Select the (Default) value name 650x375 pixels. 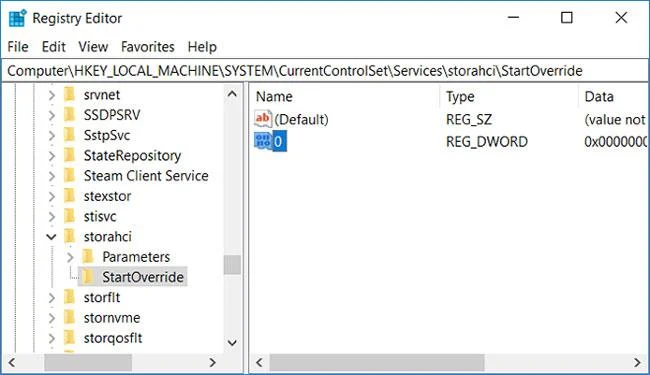coord(301,120)
